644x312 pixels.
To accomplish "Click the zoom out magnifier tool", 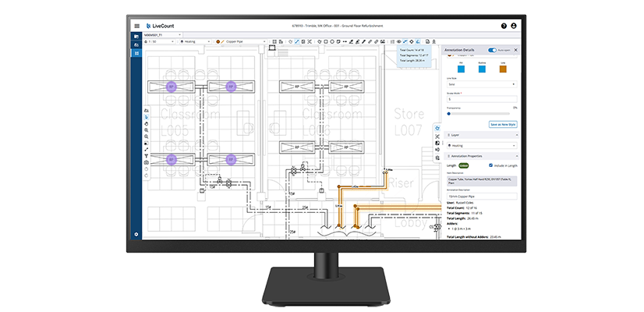I will pos(147,136).
